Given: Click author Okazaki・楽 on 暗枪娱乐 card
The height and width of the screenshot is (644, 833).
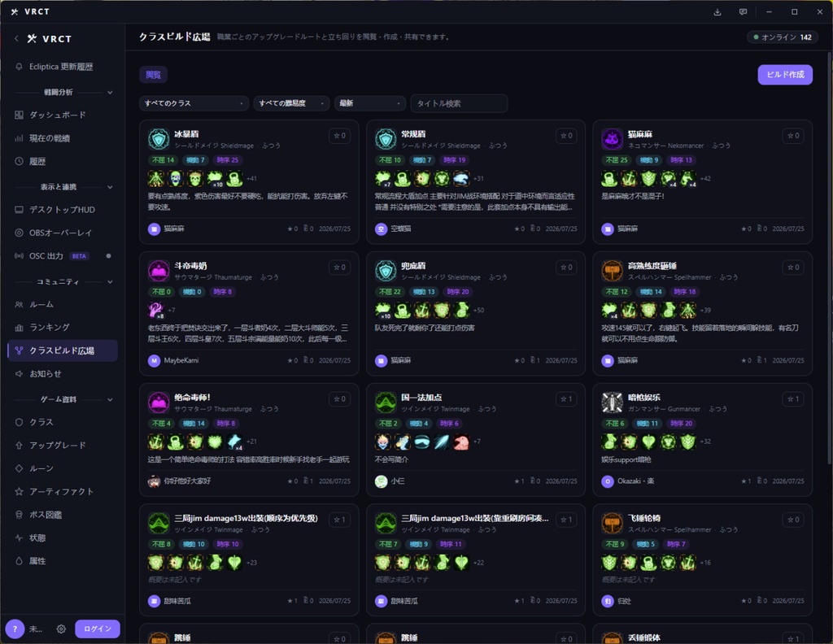Looking at the screenshot, I should pyautogui.click(x=628, y=481).
